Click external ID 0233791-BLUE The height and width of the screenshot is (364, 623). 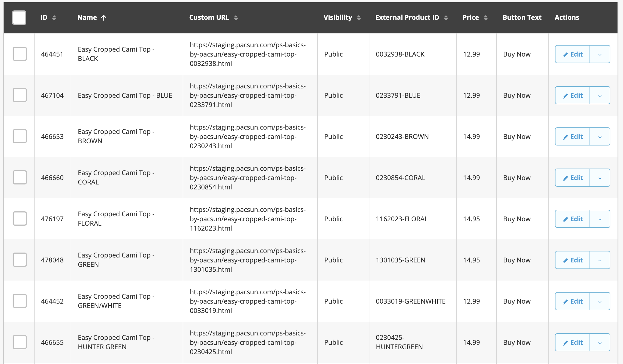398,95
